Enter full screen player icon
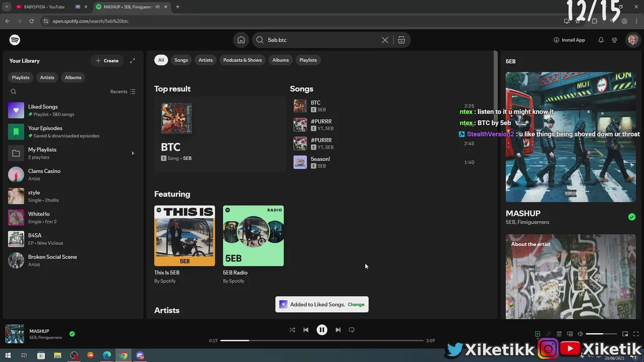644x362 pixels. click(636, 334)
